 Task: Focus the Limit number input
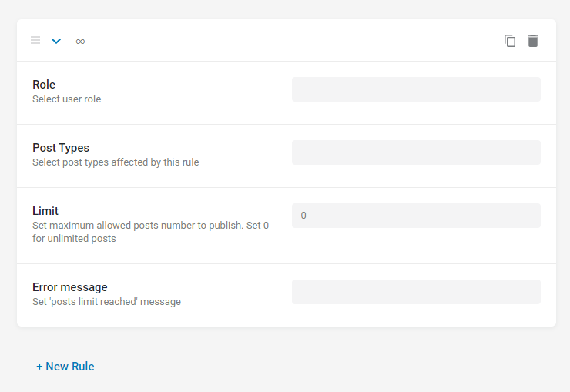(x=416, y=216)
